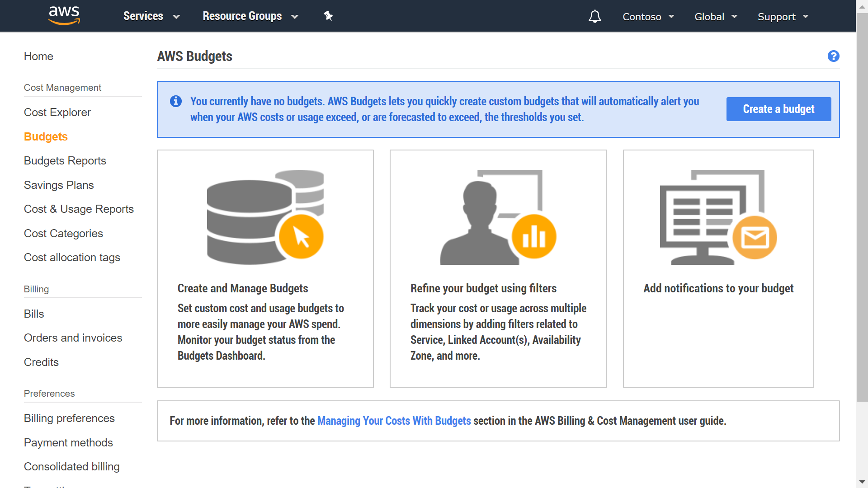Click the info icon in the banner
The image size is (868, 488).
click(176, 101)
